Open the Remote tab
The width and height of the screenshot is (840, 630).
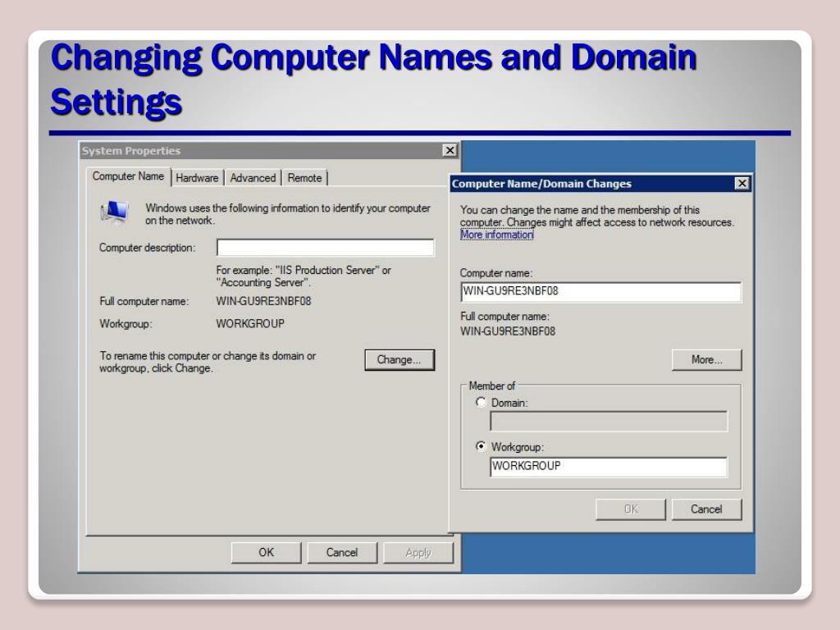tap(304, 178)
